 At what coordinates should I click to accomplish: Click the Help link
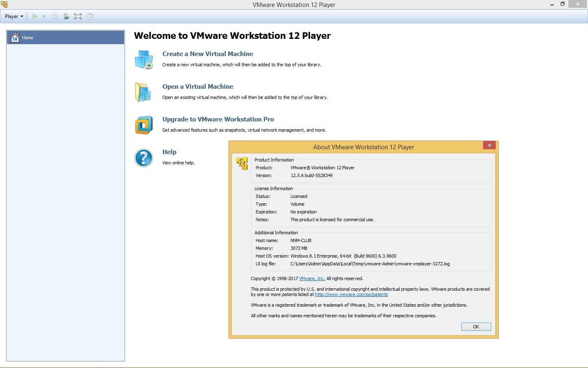tap(169, 152)
